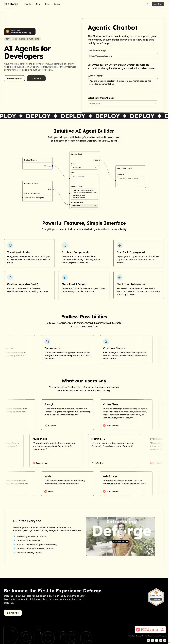The height and width of the screenshot is (644, 170).
Task: Open the Status footer link
Action: click(138, 636)
